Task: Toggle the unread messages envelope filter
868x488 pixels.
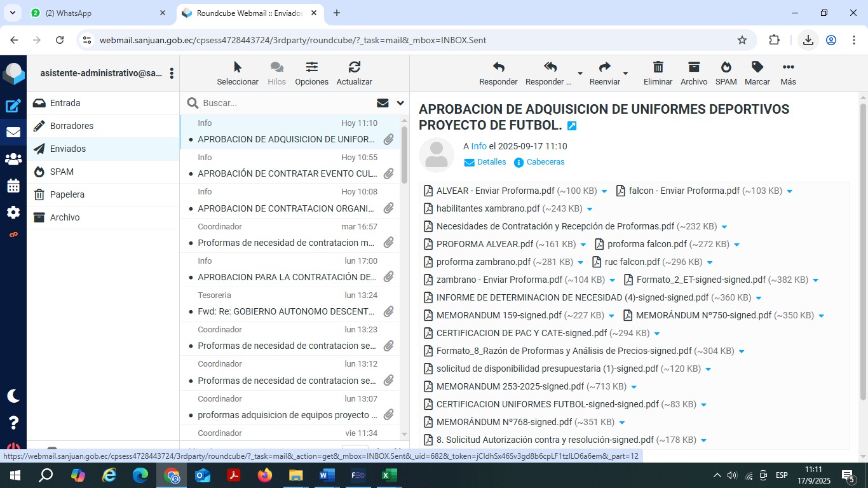Action: pos(383,103)
